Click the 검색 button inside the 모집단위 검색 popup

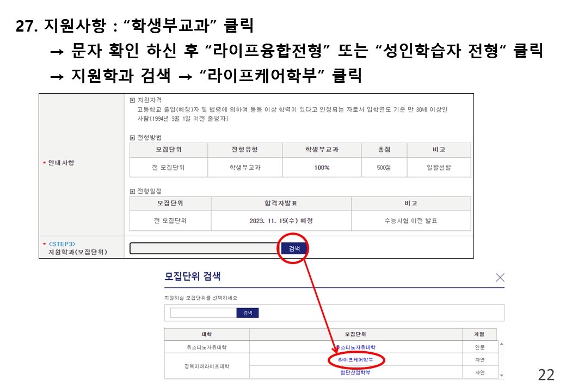pyautogui.click(x=248, y=313)
